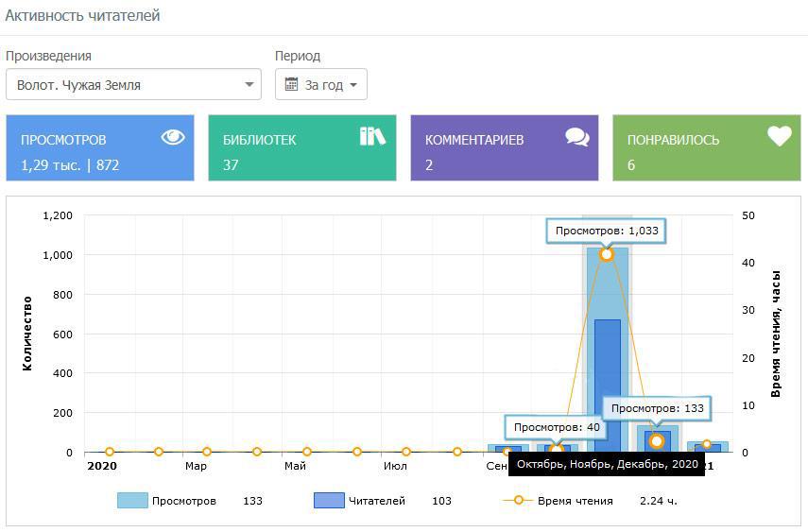Open the Произведения dropdown list

tap(133, 84)
